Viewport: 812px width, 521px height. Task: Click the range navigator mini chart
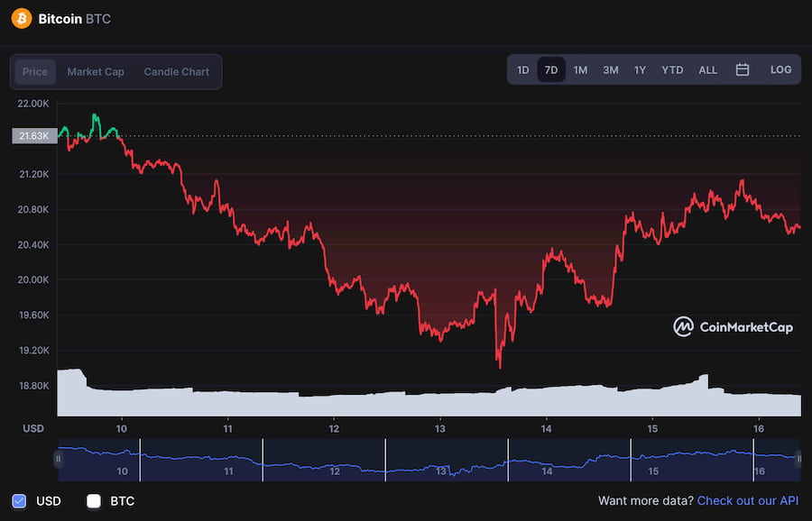tap(428, 458)
